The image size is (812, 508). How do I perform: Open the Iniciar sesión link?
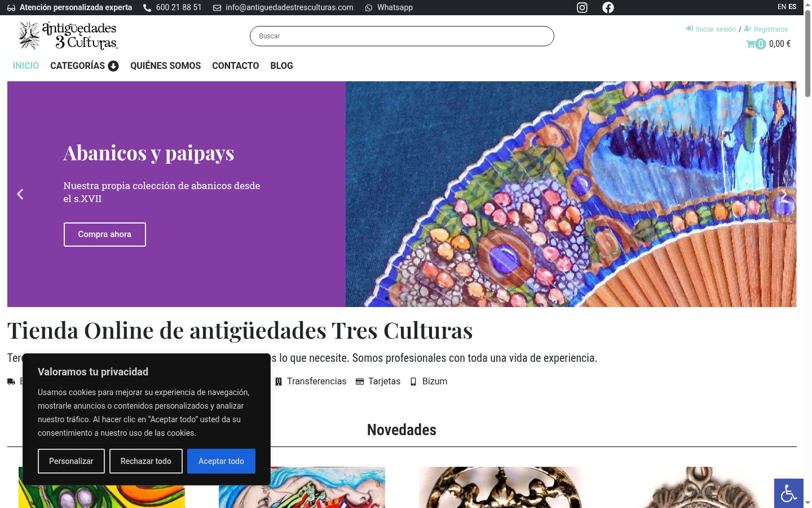[716, 29]
